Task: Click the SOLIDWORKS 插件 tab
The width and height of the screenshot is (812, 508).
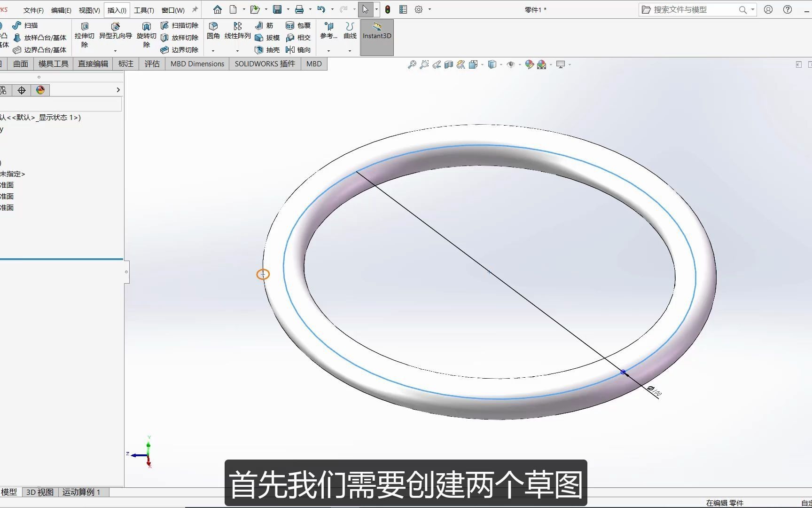Action: point(265,63)
